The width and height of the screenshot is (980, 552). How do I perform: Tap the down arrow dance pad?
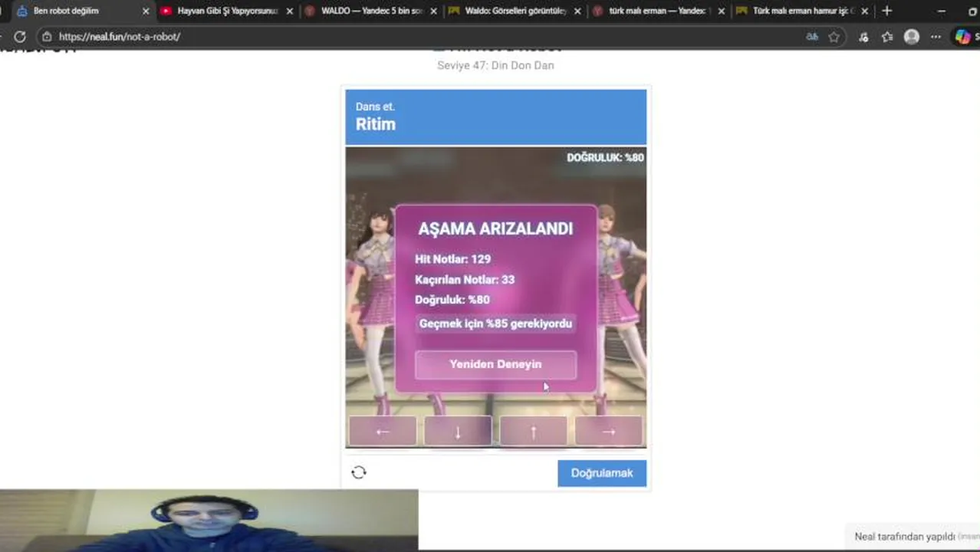coord(458,432)
